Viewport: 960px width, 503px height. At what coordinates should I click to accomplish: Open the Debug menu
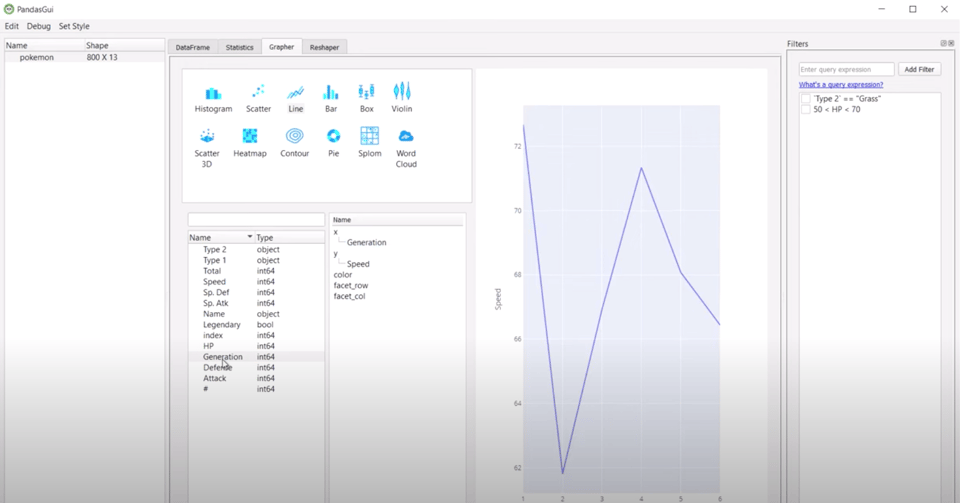(x=38, y=26)
